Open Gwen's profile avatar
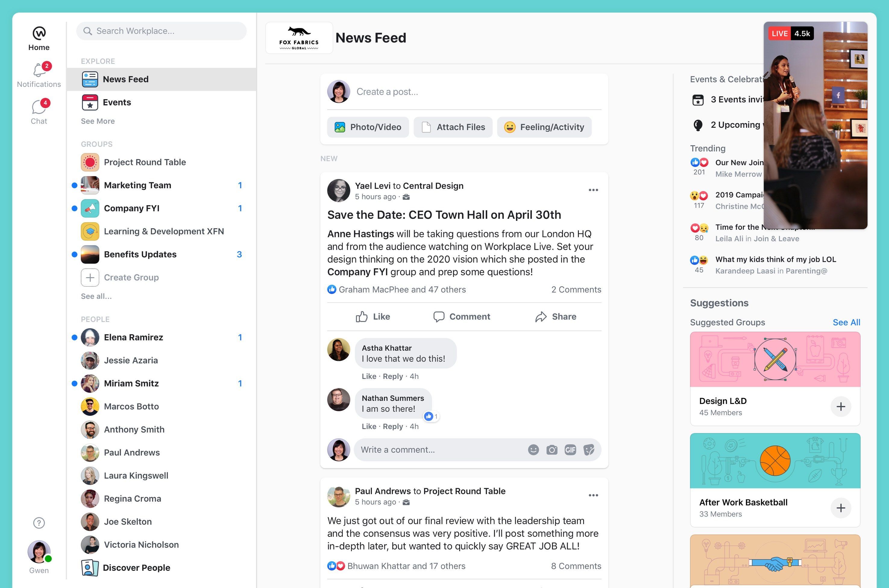This screenshot has height=588, width=889. click(39, 552)
